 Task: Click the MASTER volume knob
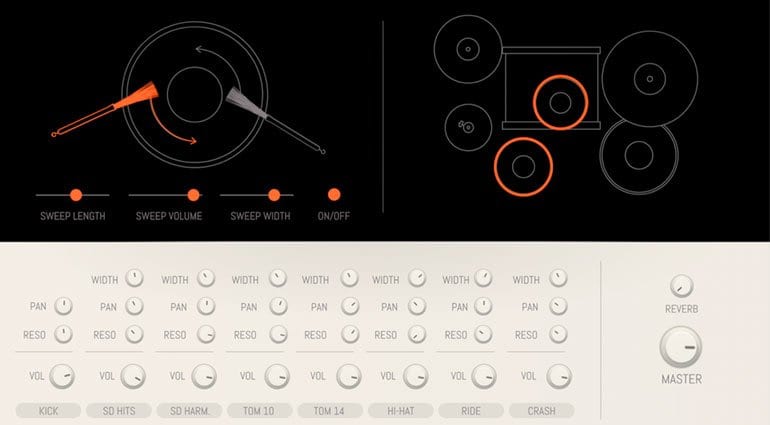point(681,347)
